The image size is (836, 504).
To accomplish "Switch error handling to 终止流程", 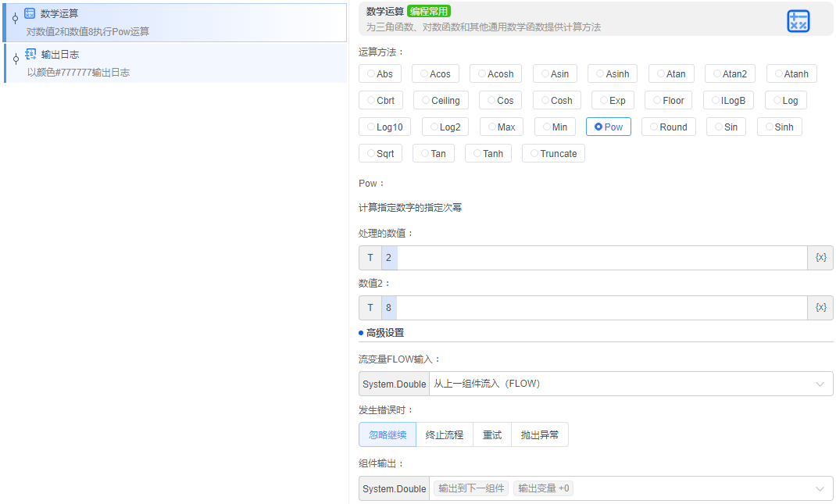I will [x=444, y=434].
